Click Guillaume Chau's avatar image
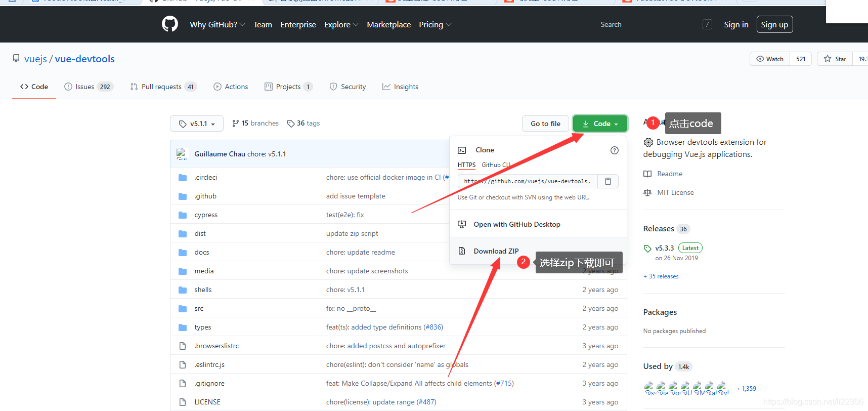The width and height of the screenshot is (868, 411). click(x=182, y=154)
